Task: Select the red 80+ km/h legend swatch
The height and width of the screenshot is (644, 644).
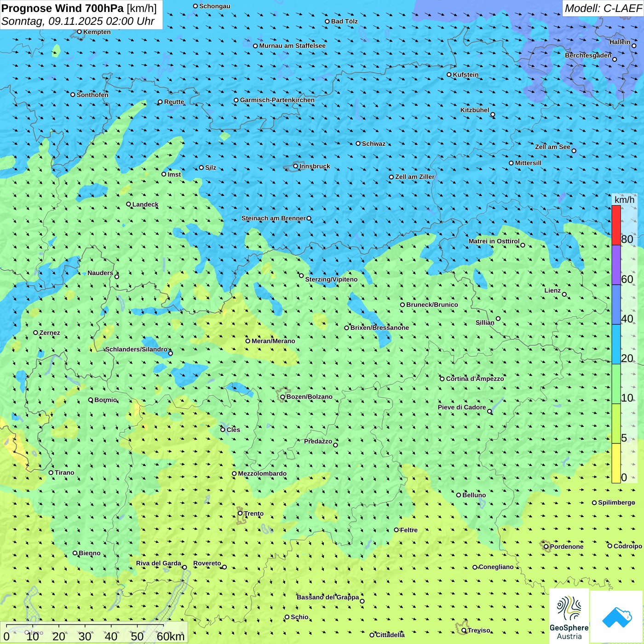Action: [616, 225]
